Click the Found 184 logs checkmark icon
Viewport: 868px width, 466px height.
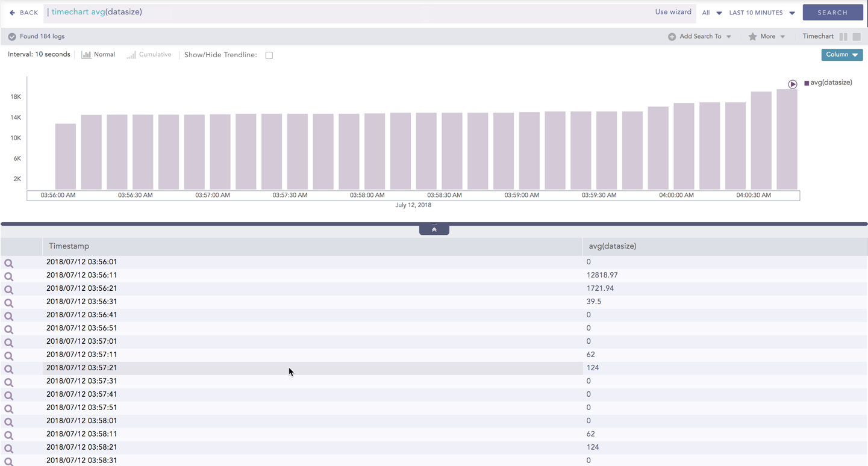click(x=12, y=37)
